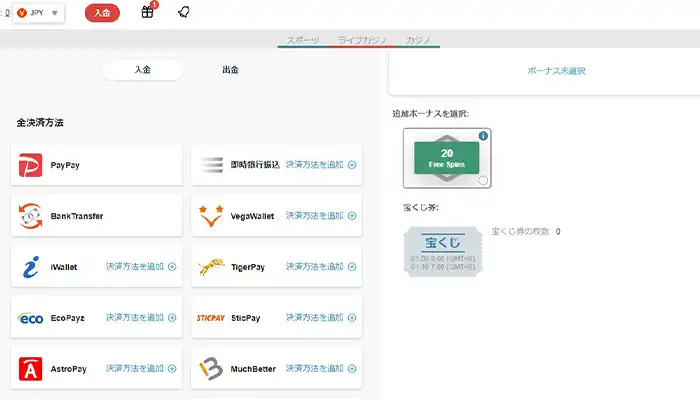Choose the PayPay payment method label
Image resolution: width=700 pixels, height=400 pixels.
pos(65,165)
